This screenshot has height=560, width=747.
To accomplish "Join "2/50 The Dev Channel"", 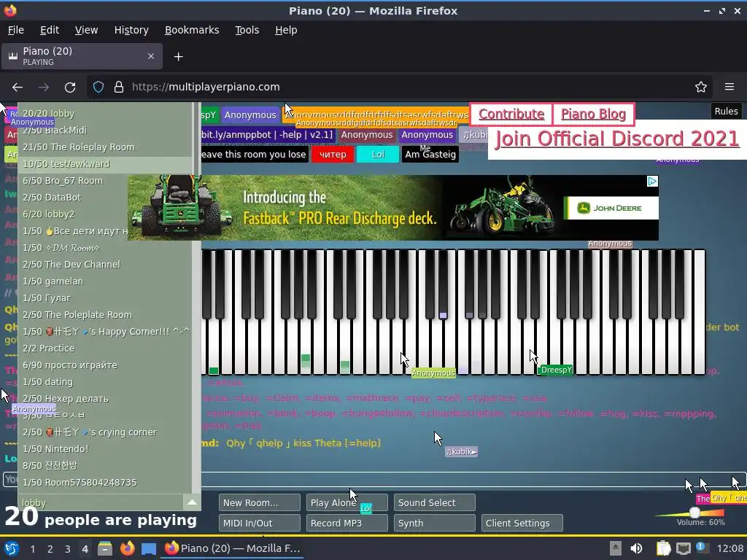I will [105, 264].
